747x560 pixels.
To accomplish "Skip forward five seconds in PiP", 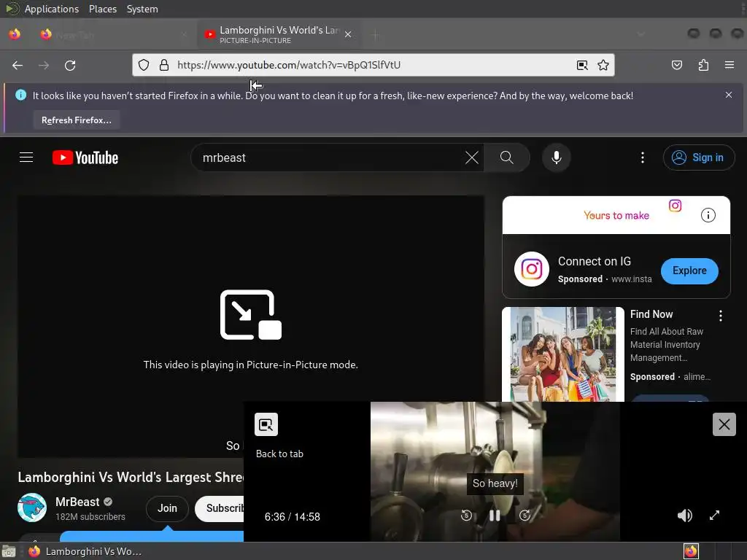I will click(525, 516).
